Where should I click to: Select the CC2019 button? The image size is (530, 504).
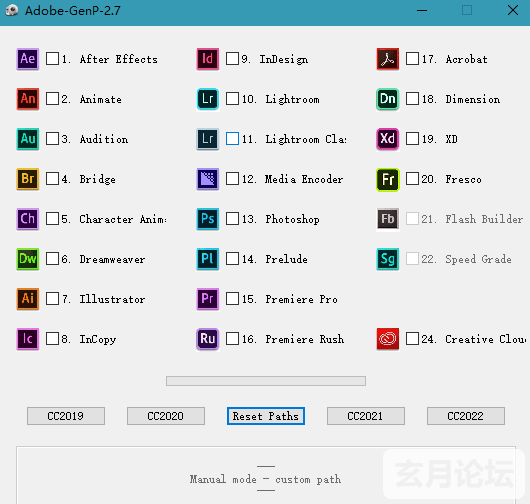point(66,416)
